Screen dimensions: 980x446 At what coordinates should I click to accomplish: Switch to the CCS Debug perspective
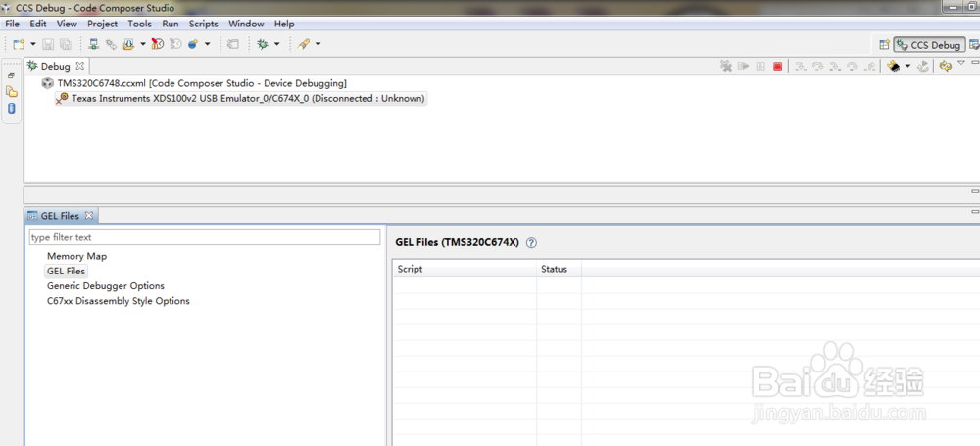(x=929, y=45)
